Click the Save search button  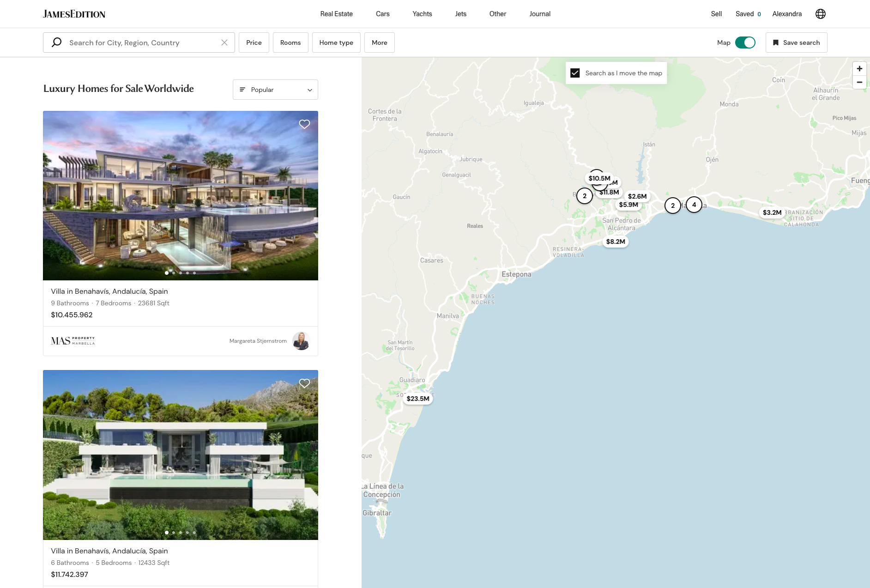797,42
